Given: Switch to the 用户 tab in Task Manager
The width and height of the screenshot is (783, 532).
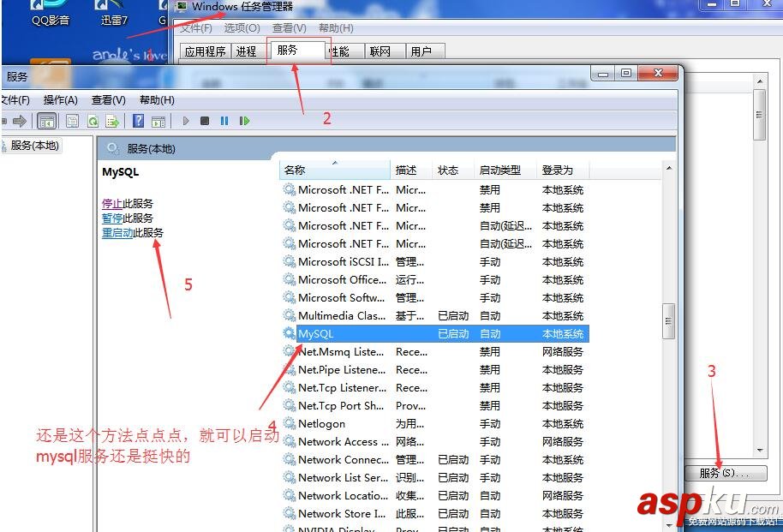Looking at the screenshot, I should pyautogui.click(x=424, y=51).
